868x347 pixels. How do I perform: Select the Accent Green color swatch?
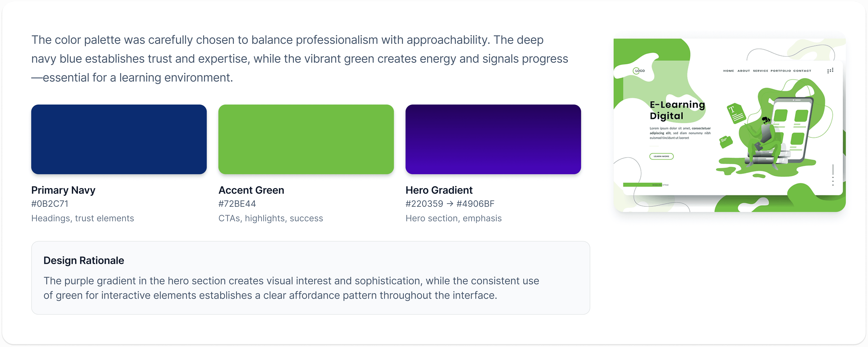pyautogui.click(x=306, y=139)
